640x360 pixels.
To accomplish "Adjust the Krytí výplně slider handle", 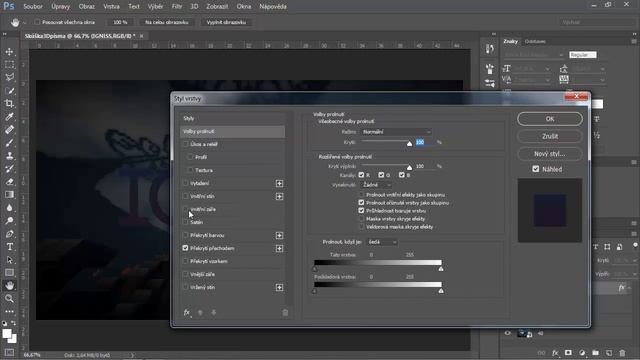I will (409, 167).
